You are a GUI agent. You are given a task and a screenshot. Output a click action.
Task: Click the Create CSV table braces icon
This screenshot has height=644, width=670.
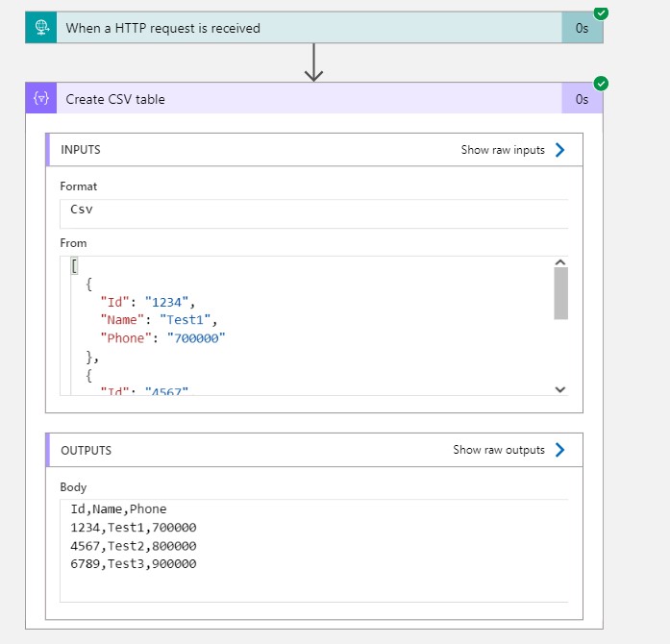(x=41, y=99)
